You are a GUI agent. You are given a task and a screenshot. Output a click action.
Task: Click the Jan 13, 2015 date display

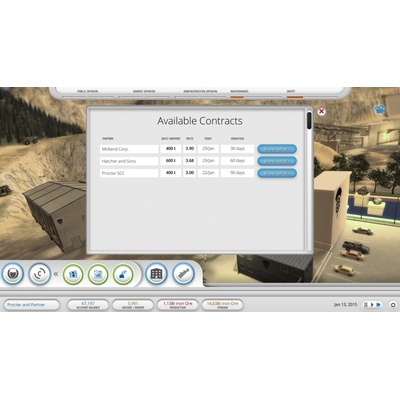click(345, 305)
